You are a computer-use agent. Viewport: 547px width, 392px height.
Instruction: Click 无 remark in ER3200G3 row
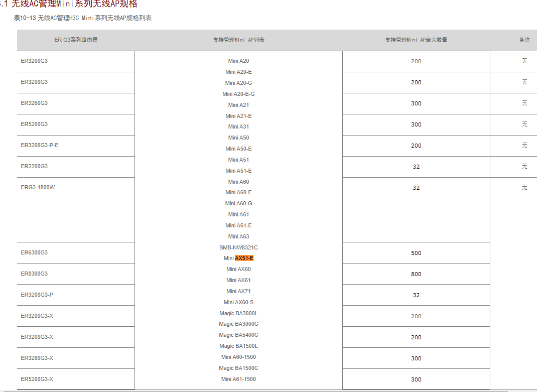(x=525, y=61)
